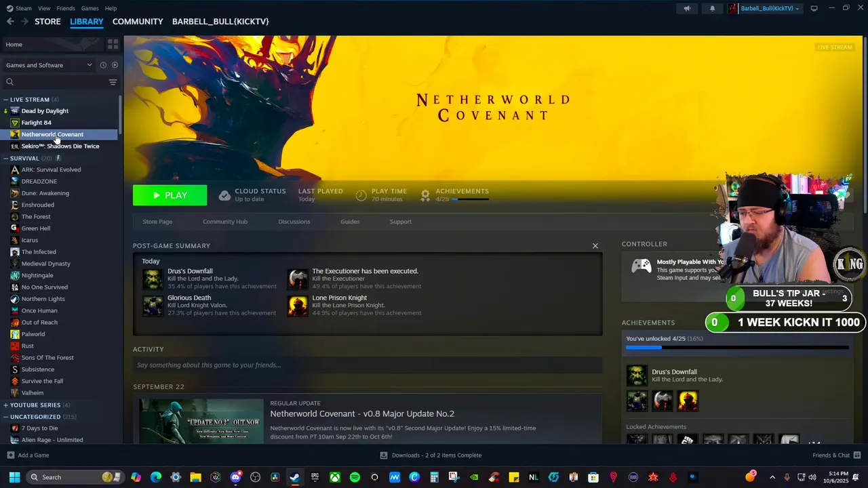Click the Lone Prison Knight achievement icon

pos(298,306)
